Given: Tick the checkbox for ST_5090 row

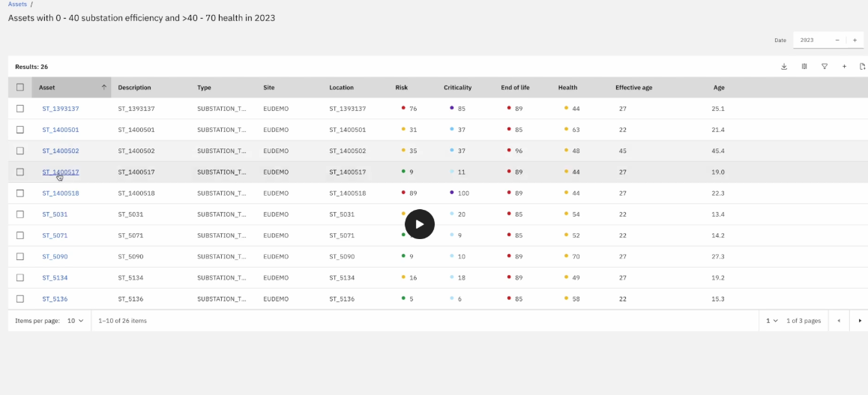Looking at the screenshot, I should click(x=20, y=256).
